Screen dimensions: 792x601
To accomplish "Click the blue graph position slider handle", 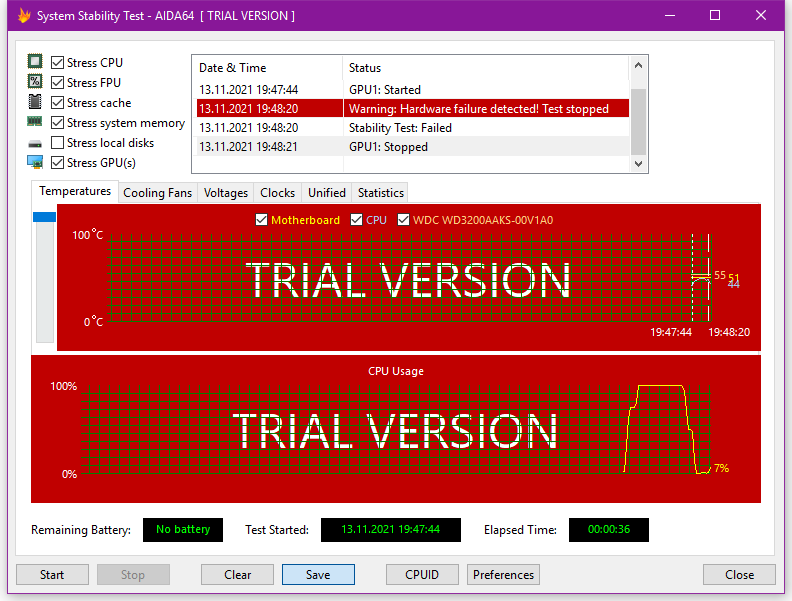I will coord(44,217).
